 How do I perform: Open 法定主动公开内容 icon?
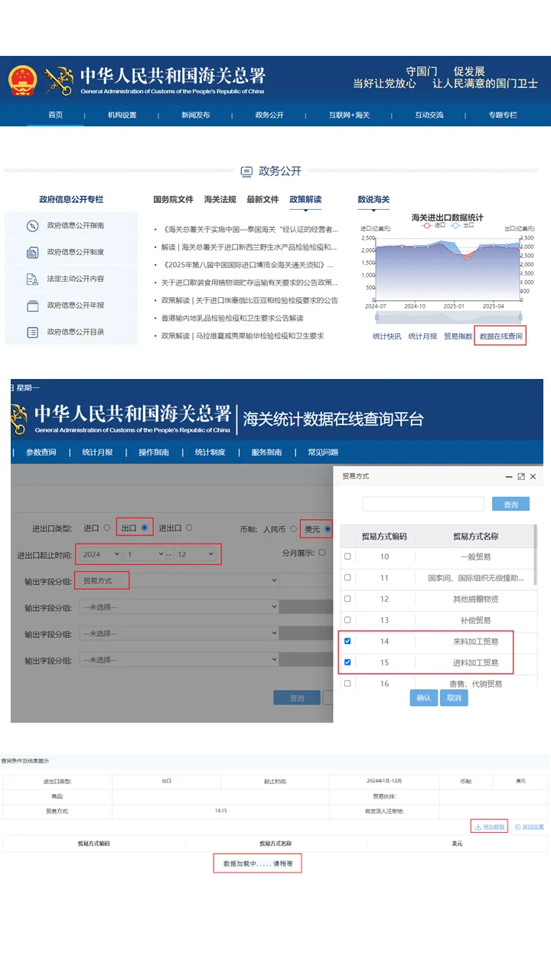tap(32, 279)
